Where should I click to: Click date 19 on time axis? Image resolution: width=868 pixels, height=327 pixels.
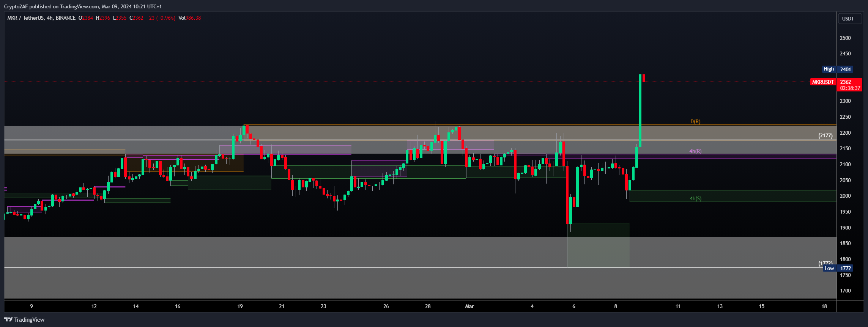(x=240, y=307)
